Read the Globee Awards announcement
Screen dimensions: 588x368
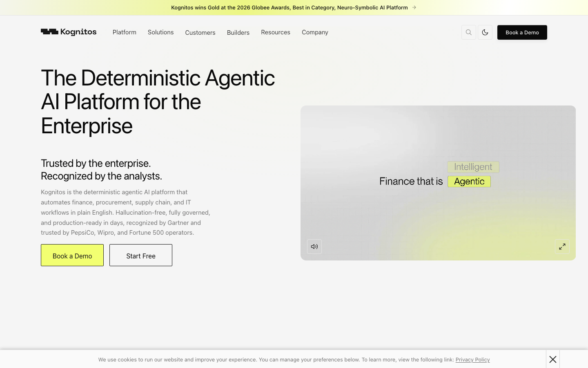coord(290,7)
